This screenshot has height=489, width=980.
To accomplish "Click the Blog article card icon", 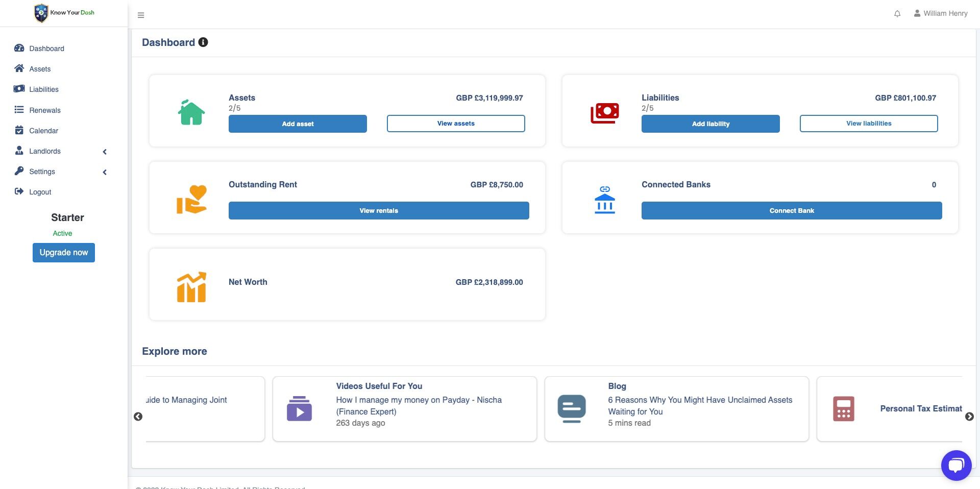I will [572, 408].
